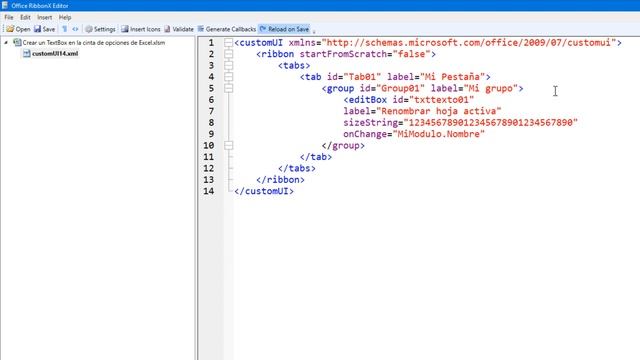Click the "Mi grupo" label value
The image size is (640, 360).
tap(491, 88)
